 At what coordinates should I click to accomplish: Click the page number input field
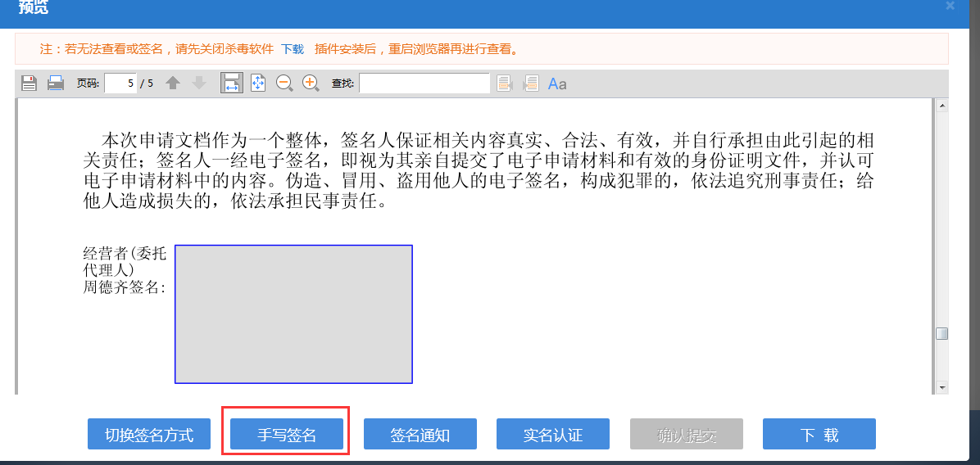pos(120,83)
